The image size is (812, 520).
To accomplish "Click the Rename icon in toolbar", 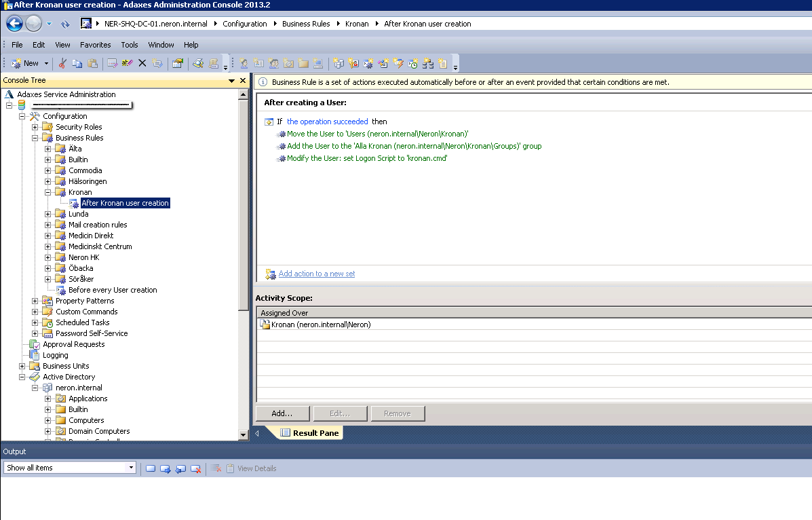I will coord(127,63).
